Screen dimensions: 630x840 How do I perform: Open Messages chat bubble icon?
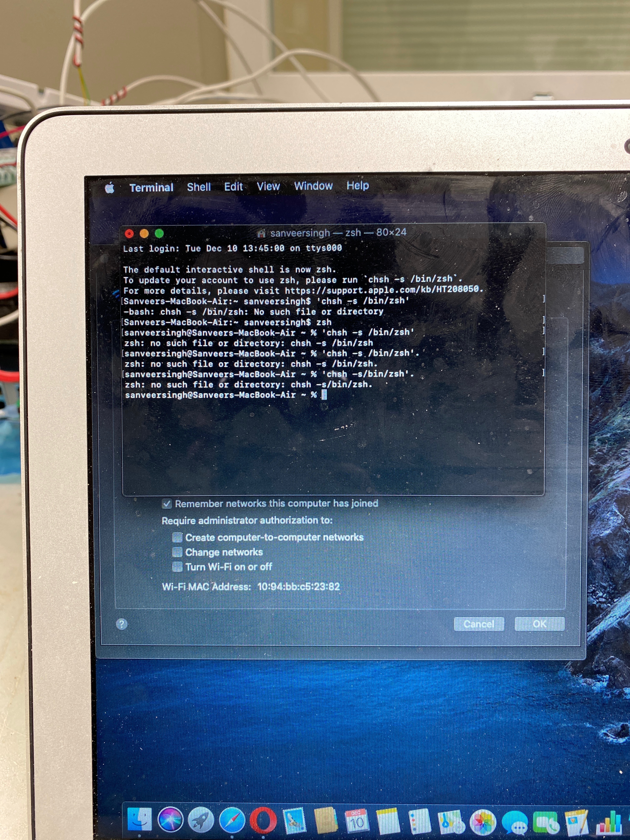coord(515,822)
